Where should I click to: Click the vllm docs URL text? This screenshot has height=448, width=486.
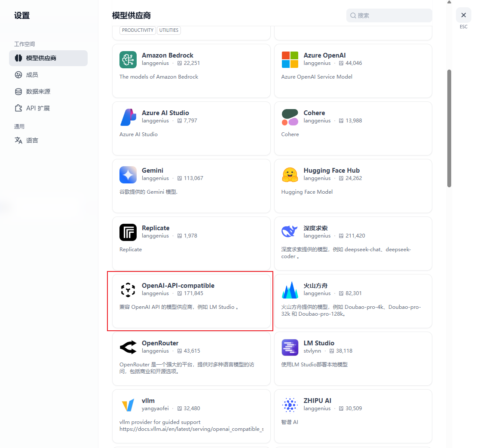tap(191, 429)
